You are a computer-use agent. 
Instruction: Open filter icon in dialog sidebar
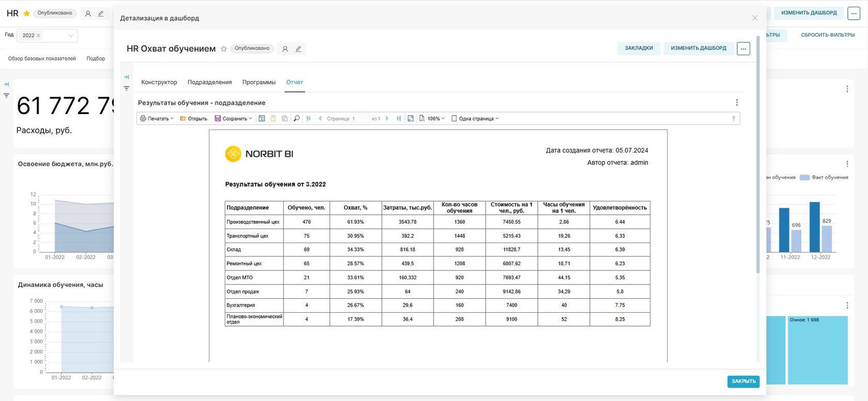click(127, 89)
